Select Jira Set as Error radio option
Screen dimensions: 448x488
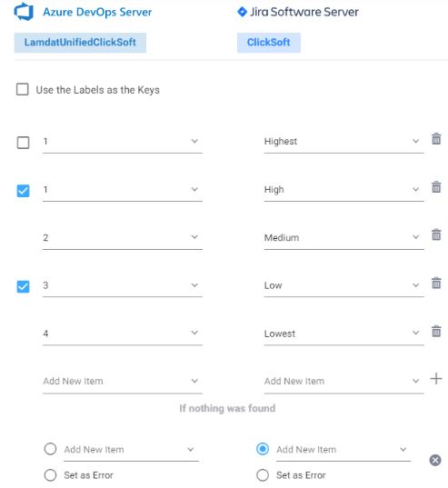(x=263, y=475)
